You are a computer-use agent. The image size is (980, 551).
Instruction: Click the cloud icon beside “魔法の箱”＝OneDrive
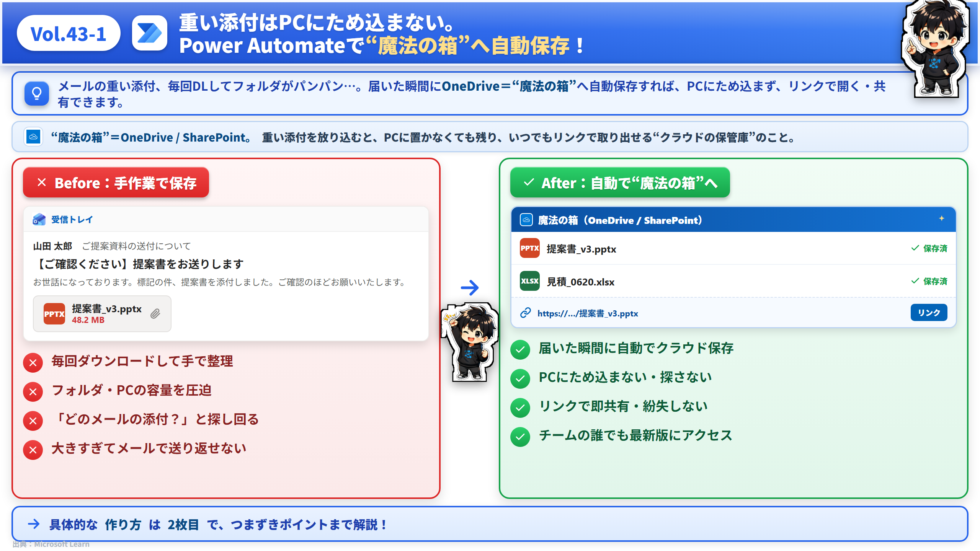(33, 137)
